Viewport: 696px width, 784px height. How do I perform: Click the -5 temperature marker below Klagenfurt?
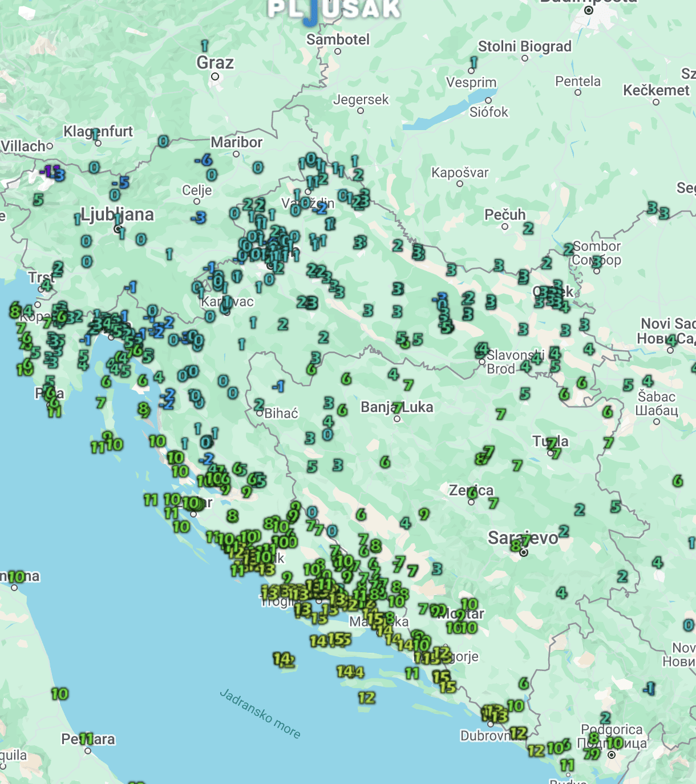point(120,183)
